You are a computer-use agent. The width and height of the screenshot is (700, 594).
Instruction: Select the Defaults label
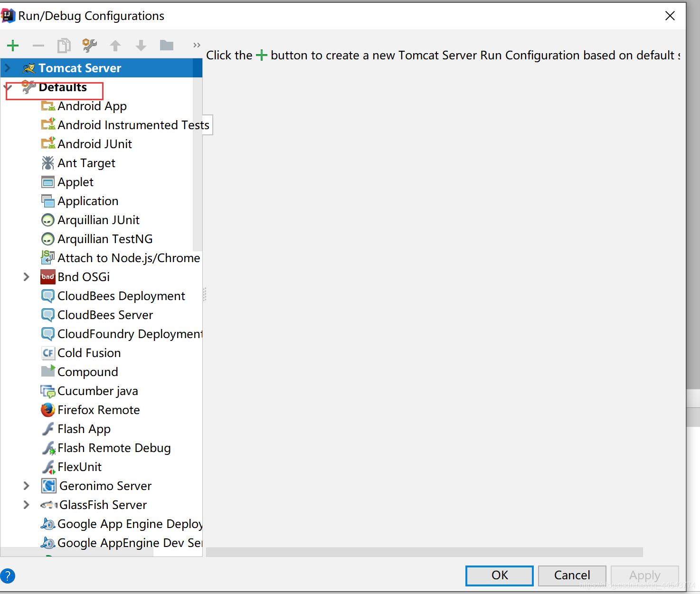63,87
